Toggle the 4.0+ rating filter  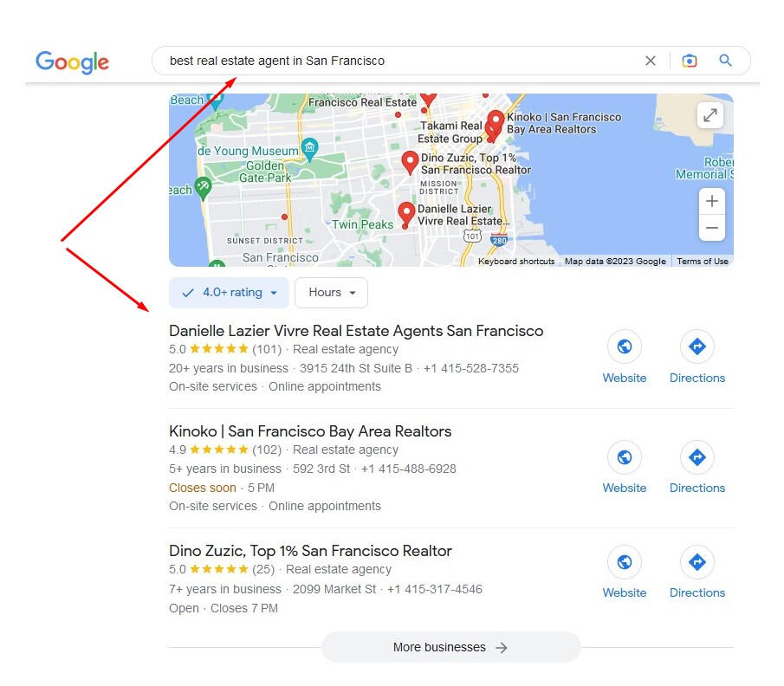click(229, 293)
